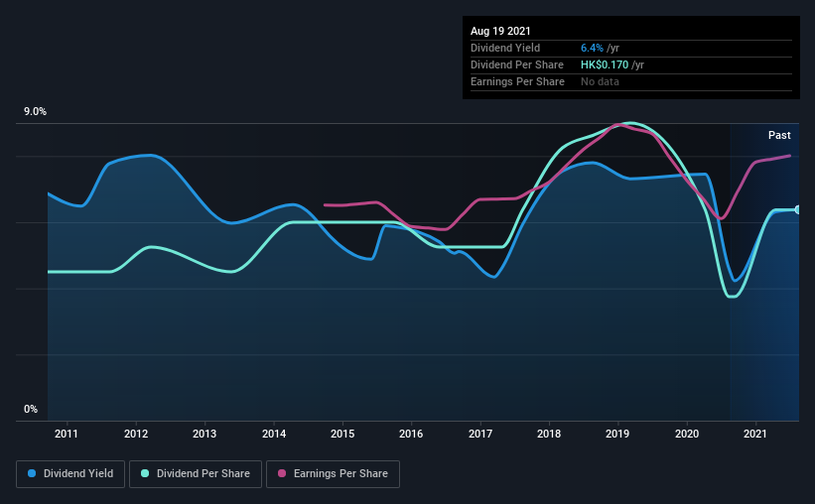
Task: Click the 'No data' earnings value
Action: (600, 81)
